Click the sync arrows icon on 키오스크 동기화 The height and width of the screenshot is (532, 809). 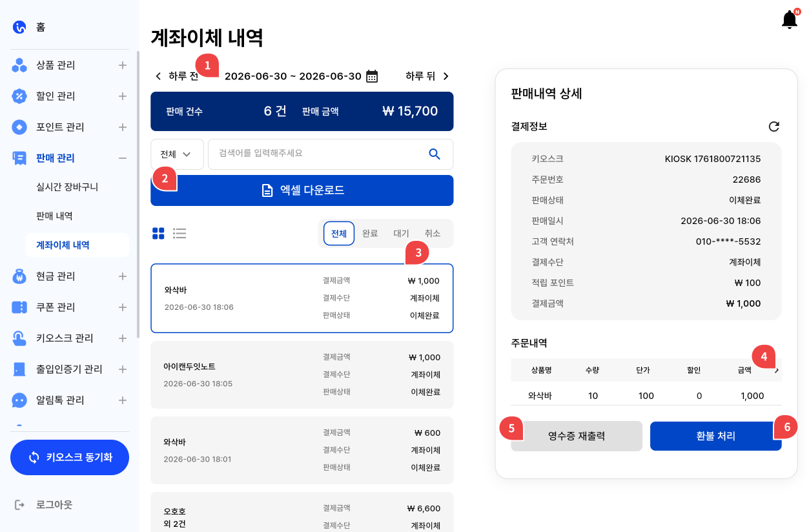34,457
